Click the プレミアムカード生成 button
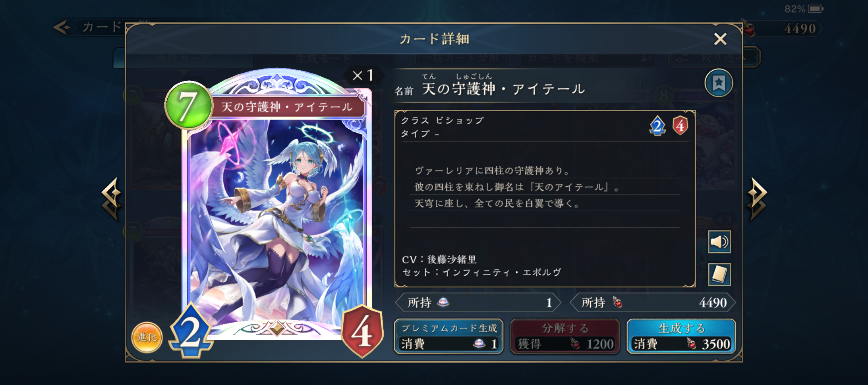868x385 pixels. point(449,336)
